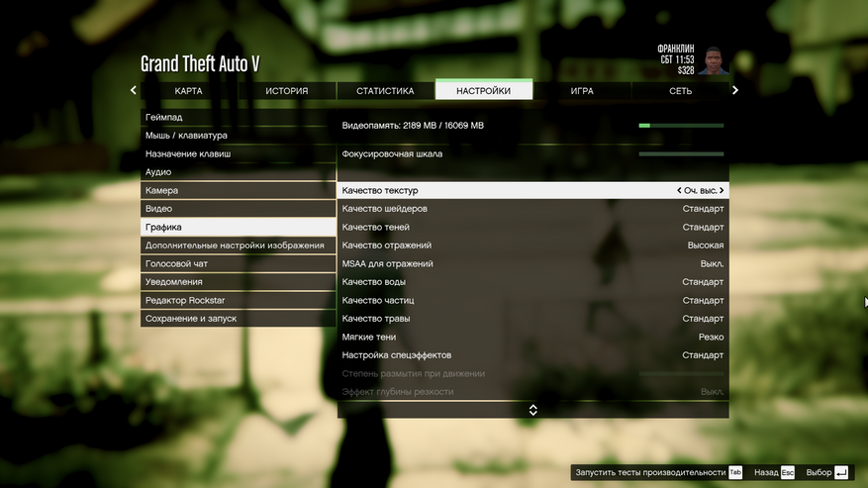The width and height of the screenshot is (868, 488).
Task: Click the Высокая value for reflections quality
Action: point(706,244)
